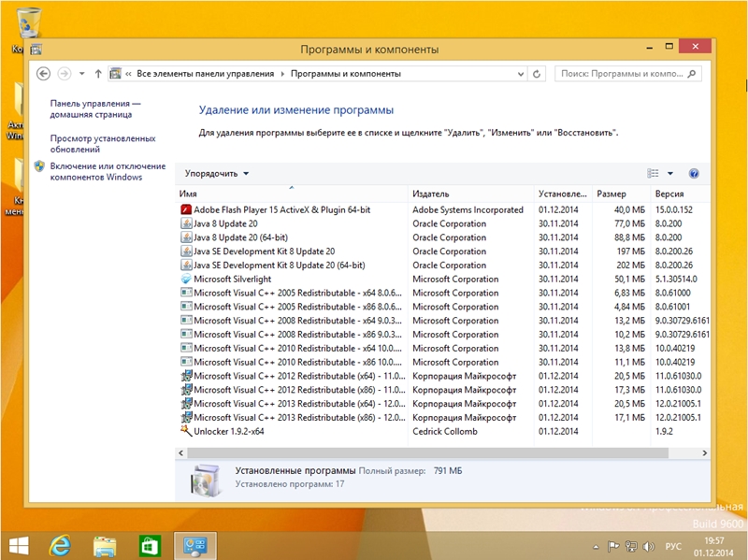Viewport: 748px width, 560px height.
Task: Open the Упорядочить dropdown menu
Action: pos(217,173)
